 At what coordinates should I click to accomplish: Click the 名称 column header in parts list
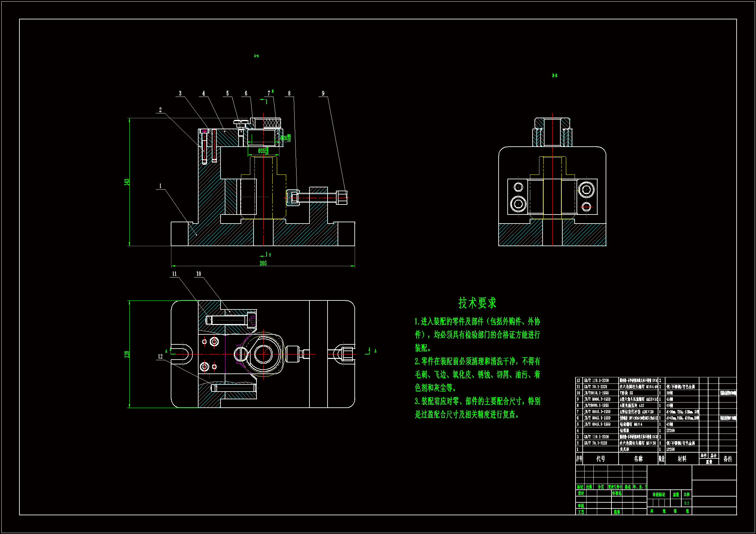click(638, 459)
